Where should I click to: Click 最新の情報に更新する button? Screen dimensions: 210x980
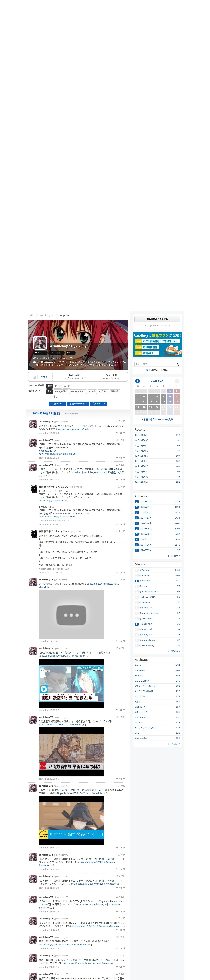click(157, 319)
